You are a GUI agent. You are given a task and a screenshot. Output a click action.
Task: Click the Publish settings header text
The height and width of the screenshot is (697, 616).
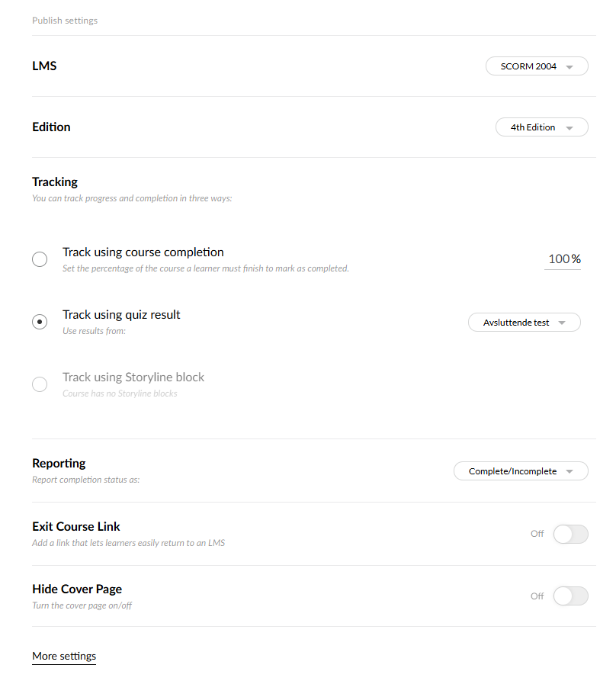[65, 21]
